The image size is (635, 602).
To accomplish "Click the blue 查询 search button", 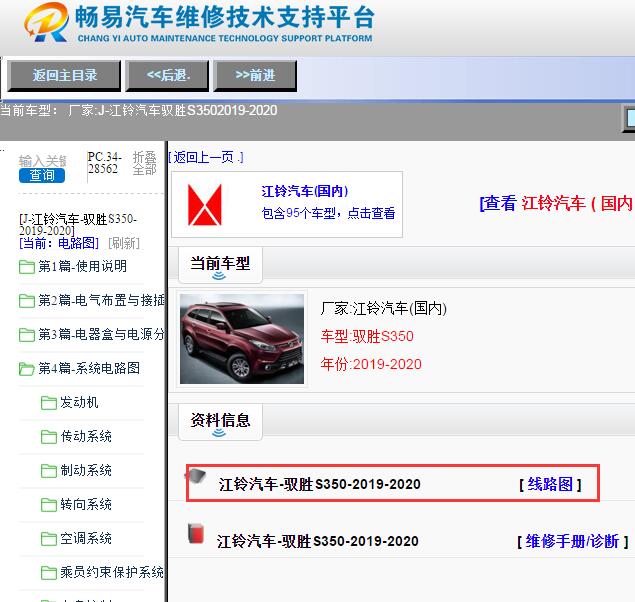I will (x=42, y=175).
